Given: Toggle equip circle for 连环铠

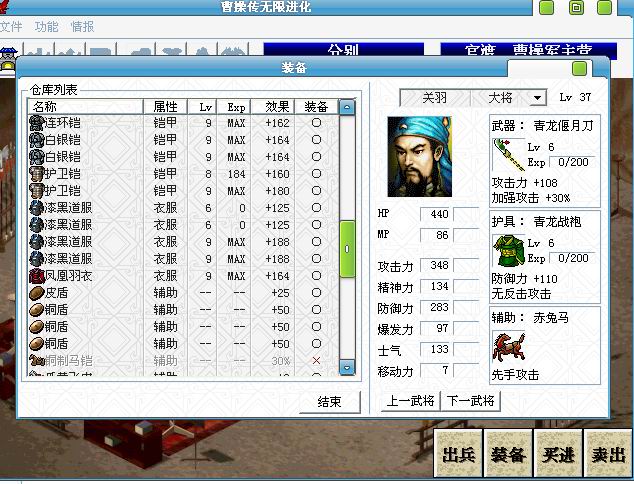Looking at the screenshot, I should pyautogui.click(x=316, y=123).
